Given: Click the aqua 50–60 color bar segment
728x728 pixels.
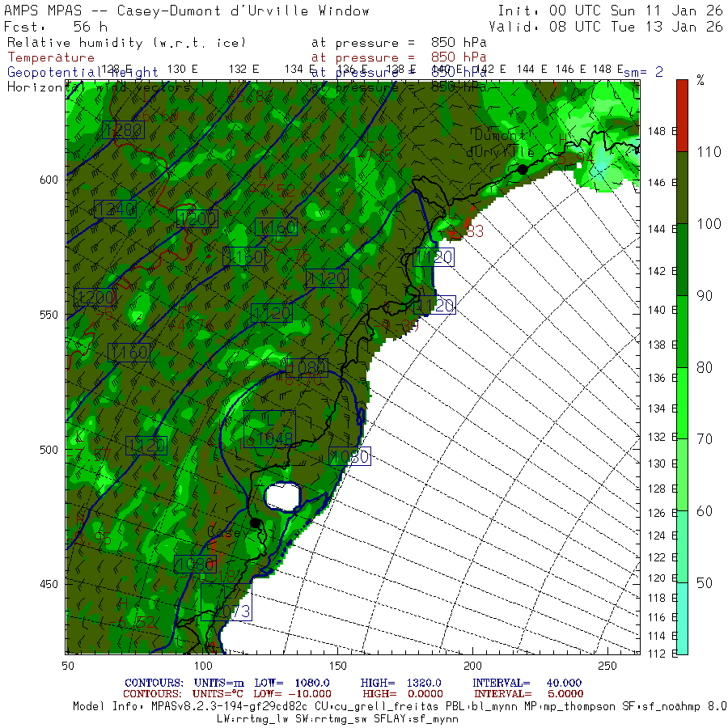Looking at the screenshot, I should pos(682,547).
